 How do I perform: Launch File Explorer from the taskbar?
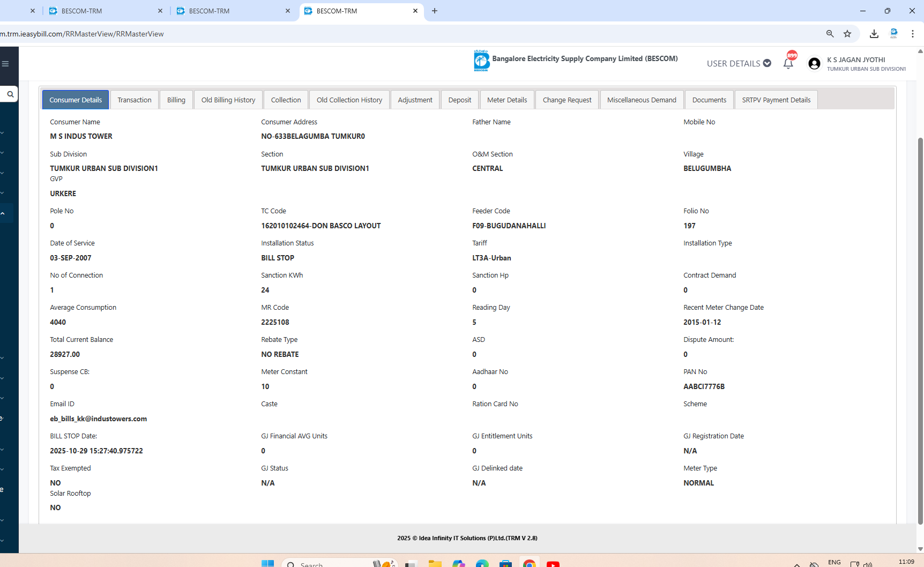tap(435, 563)
